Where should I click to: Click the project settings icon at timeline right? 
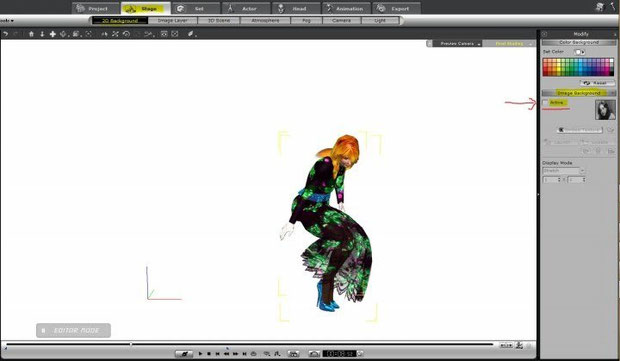pyautogui.click(x=519, y=345)
